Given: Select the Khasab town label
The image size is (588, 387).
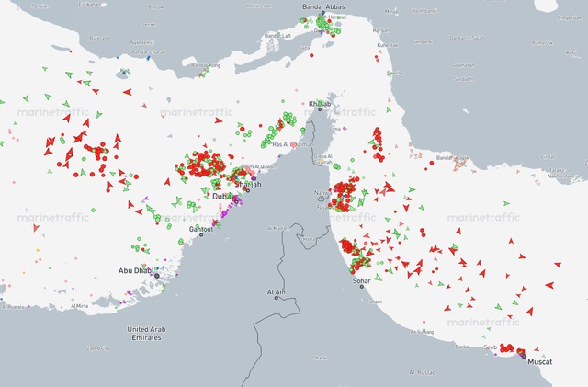Looking at the screenshot, I should click(319, 103).
